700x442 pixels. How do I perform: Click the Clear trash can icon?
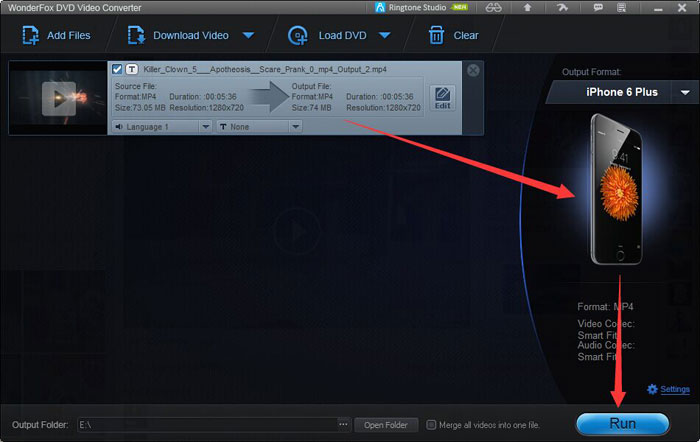436,35
